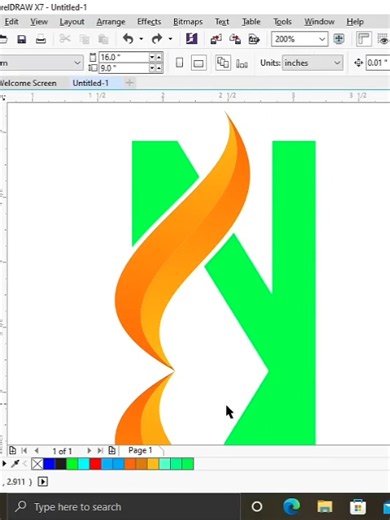Open the Table menu
390x520 pixels.
tap(251, 22)
